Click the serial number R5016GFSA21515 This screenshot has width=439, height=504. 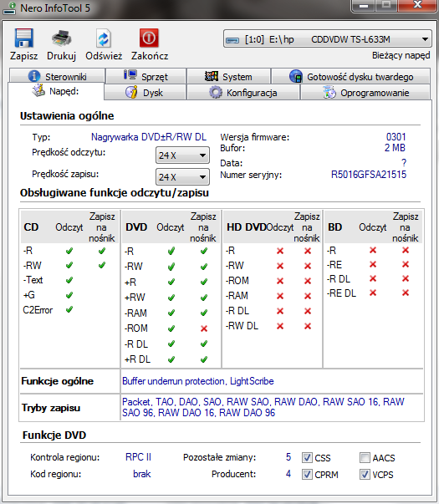pos(369,175)
